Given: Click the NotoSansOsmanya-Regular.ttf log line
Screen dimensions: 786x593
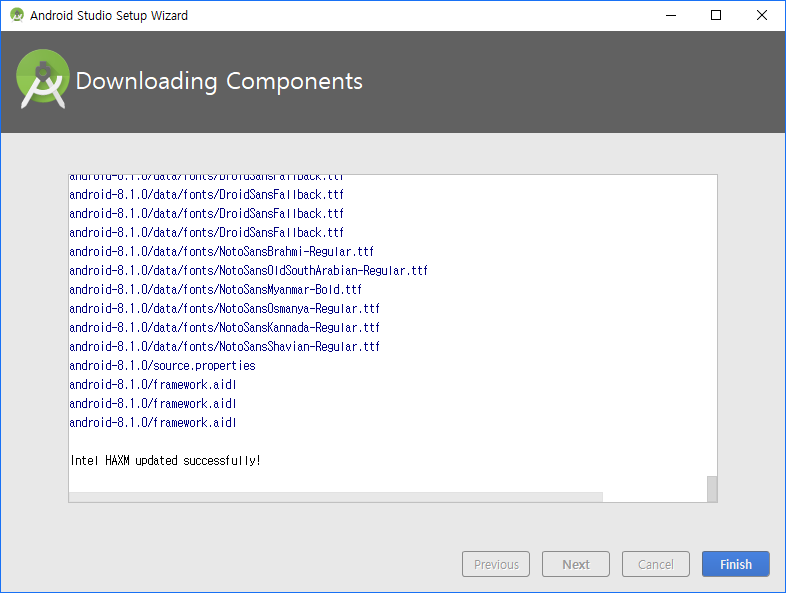Looking at the screenshot, I should (225, 308).
